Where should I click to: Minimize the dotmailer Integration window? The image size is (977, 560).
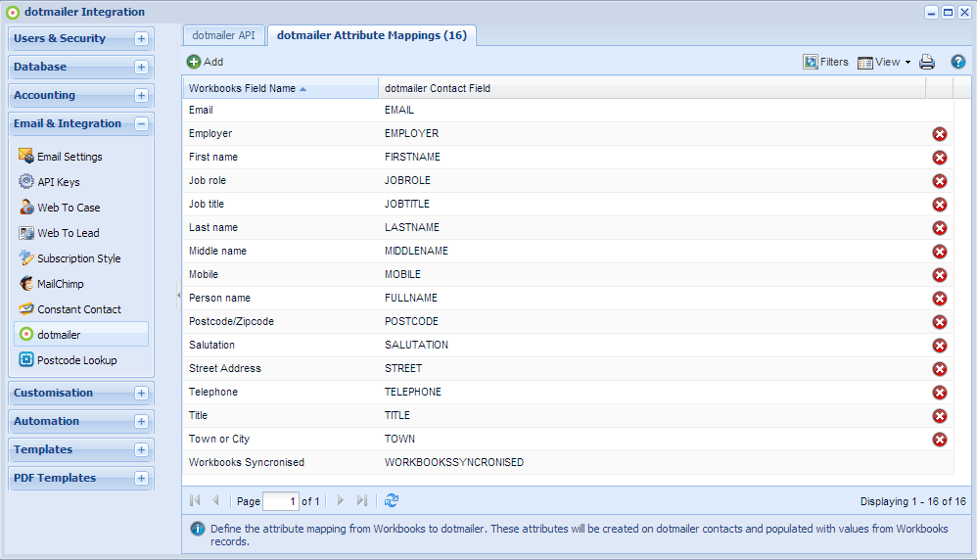tap(932, 13)
